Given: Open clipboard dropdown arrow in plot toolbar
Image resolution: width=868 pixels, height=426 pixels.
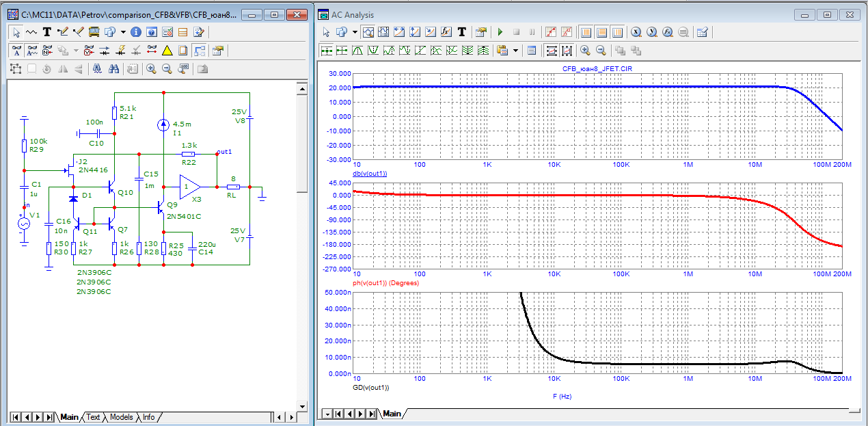Looking at the screenshot, I should [515, 50].
